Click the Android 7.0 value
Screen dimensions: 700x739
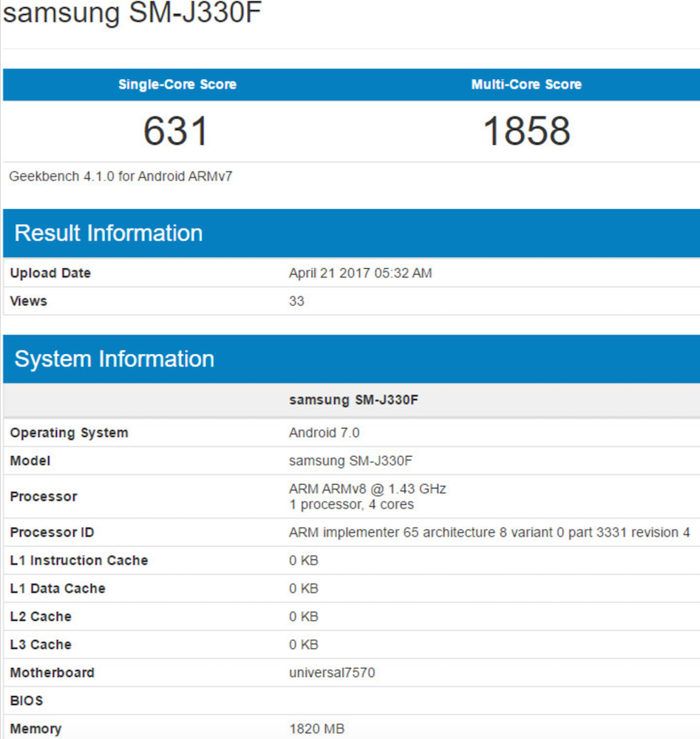[x=324, y=433]
